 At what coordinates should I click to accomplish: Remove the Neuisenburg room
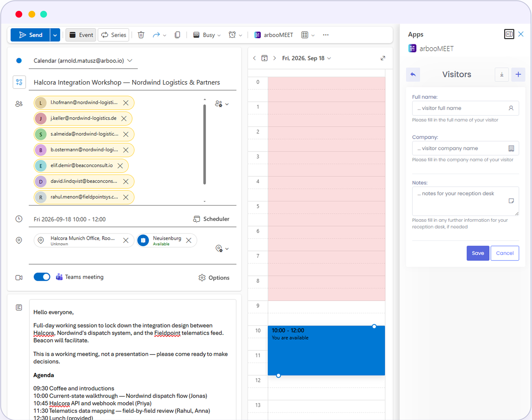pos(189,240)
